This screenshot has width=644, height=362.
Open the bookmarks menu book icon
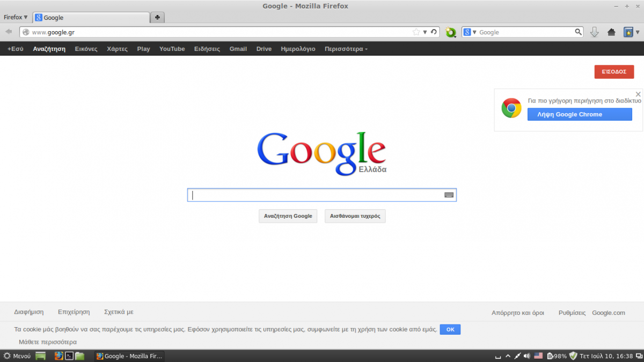[x=628, y=32]
